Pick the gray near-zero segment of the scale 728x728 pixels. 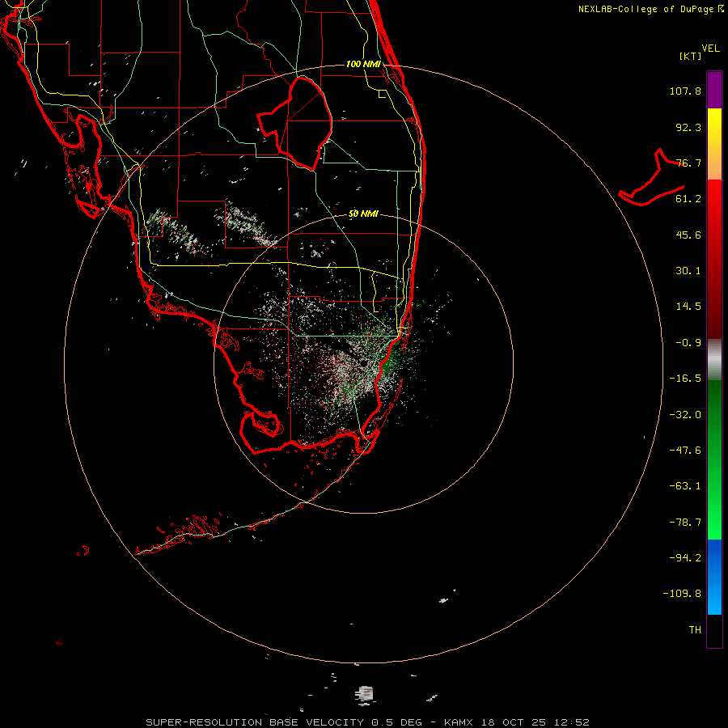pyautogui.click(x=714, y=358)
